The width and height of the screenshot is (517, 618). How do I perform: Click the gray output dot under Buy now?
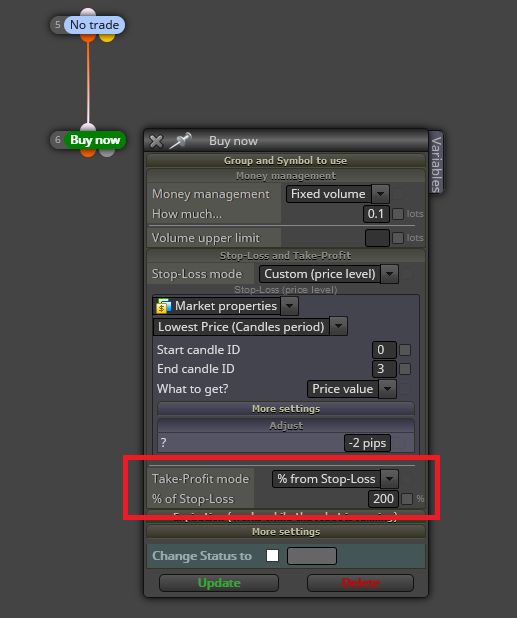pyautogui.click(x=107, y=153)
